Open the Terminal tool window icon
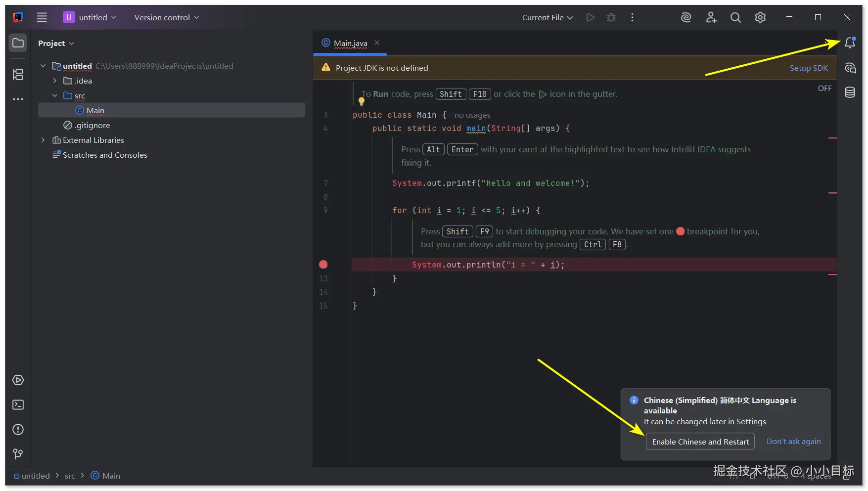This screenshot has width=868, height=491. (x=18, y=404)
